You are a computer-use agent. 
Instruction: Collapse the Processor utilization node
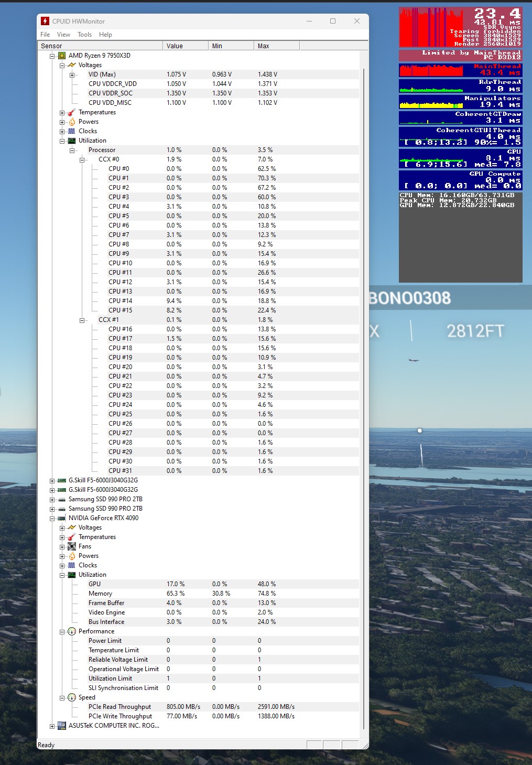(72, 150)
